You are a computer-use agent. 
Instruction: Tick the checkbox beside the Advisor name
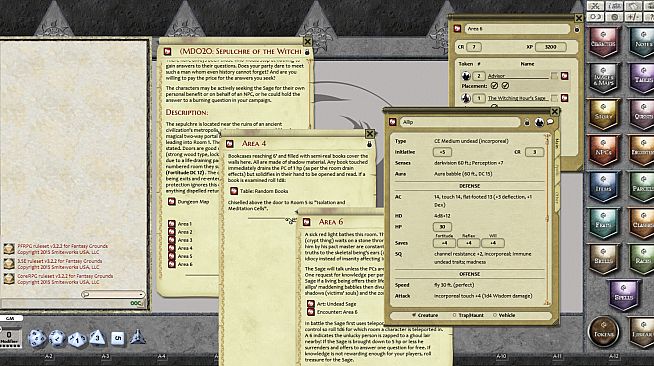(554, 76)
